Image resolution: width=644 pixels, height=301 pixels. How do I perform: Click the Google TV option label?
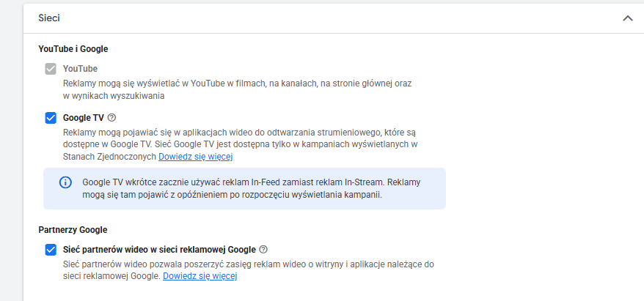point(84,118)
